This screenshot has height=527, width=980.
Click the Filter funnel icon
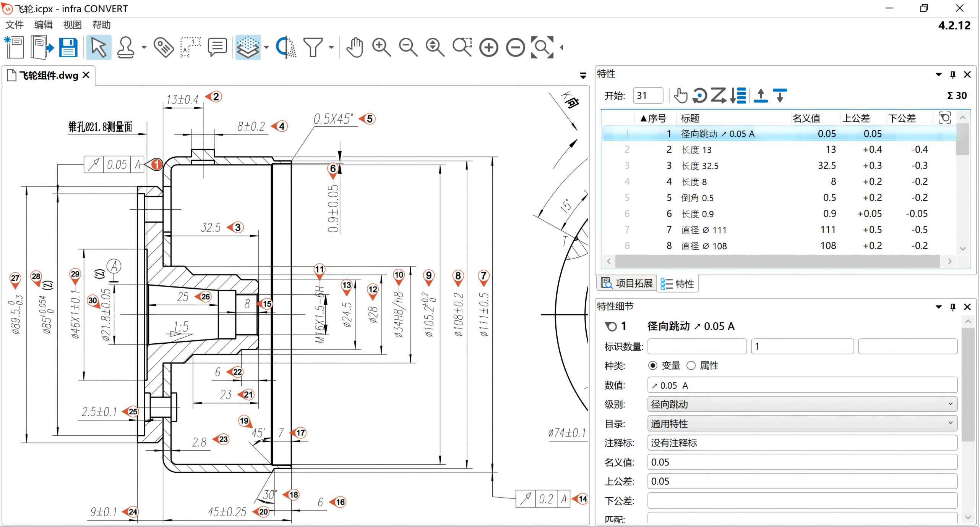(313, 47)
